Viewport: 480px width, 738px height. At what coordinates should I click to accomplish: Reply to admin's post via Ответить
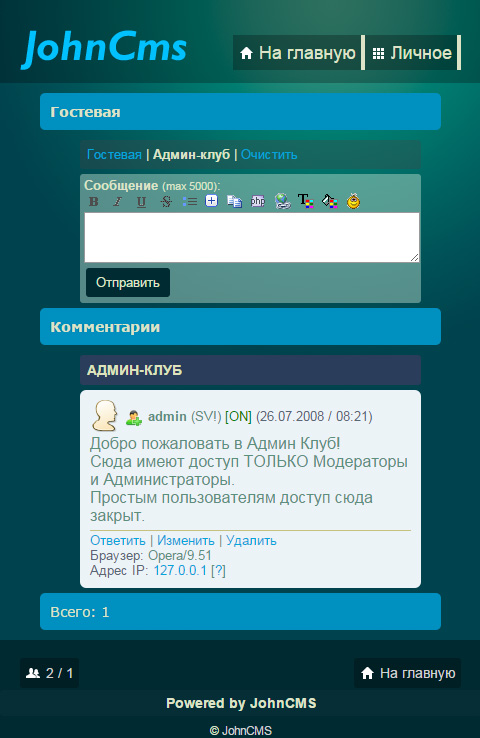point(118,540)
